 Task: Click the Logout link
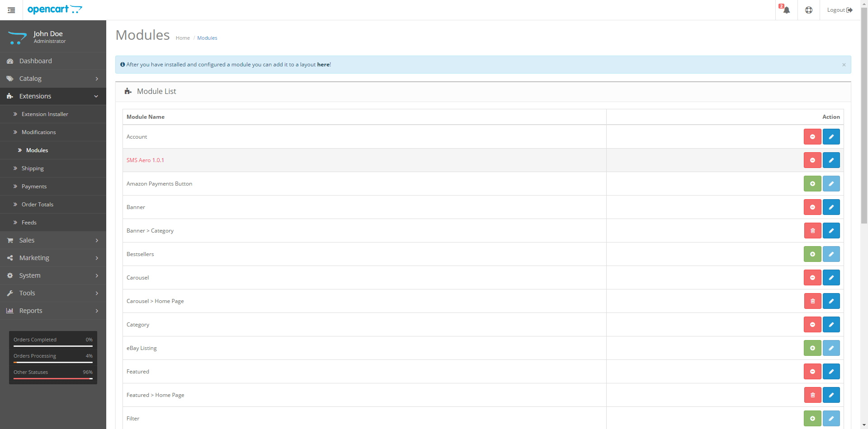pos(839,10)
